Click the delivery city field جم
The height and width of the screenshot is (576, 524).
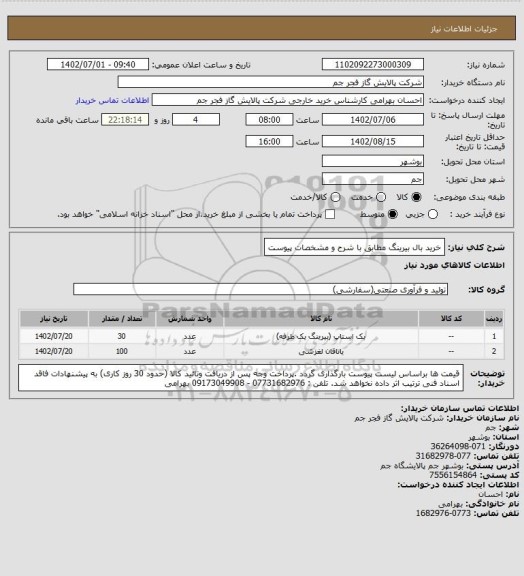373,179
